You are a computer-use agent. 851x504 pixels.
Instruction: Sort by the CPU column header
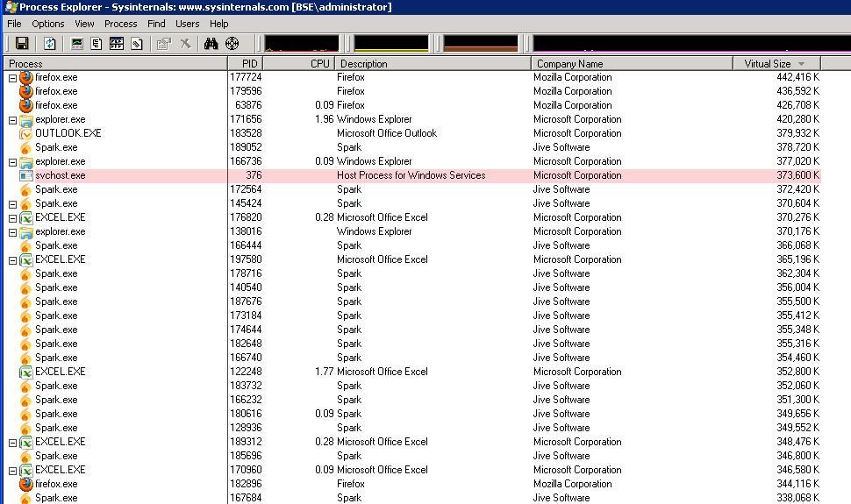298,63
